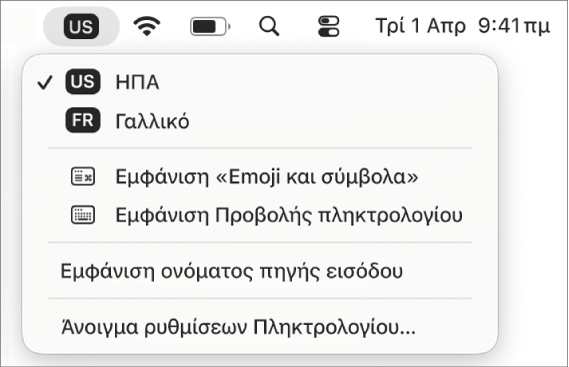
Task: Click the FR badge beside Γαλλικό
Action: [x=83, y=120]
